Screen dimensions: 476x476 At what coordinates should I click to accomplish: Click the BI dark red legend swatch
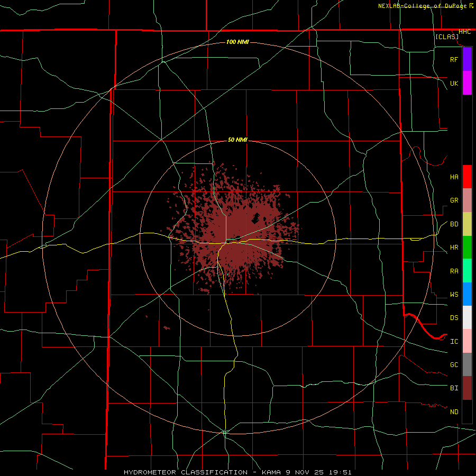tap(467, 388)
